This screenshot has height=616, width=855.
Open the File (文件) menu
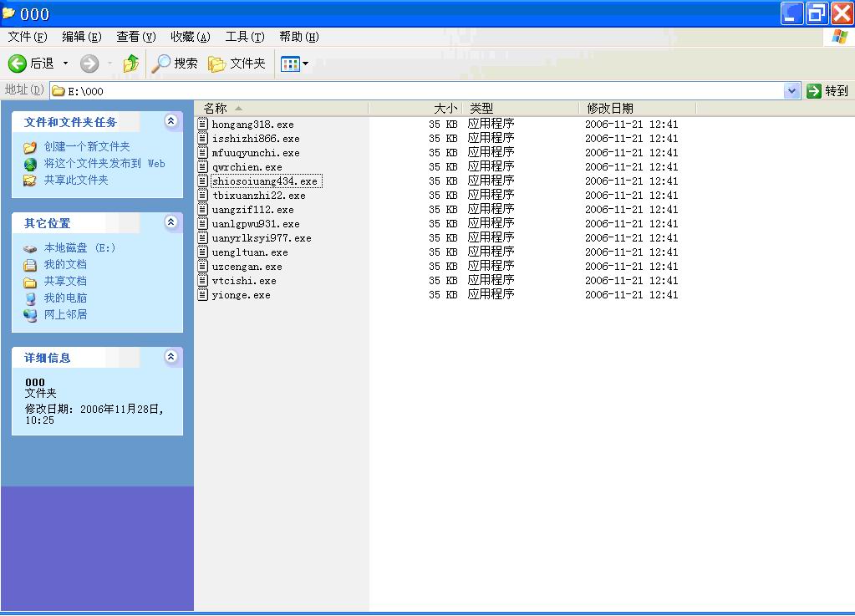(x=27, y=37)
